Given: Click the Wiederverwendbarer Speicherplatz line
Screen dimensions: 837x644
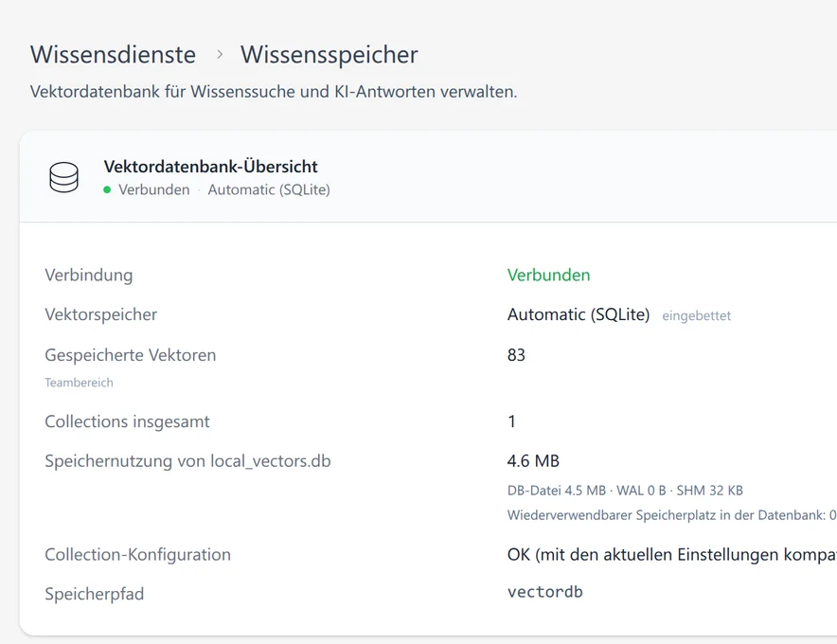Looking at the screenshot, I should click(x=672, y=515).
